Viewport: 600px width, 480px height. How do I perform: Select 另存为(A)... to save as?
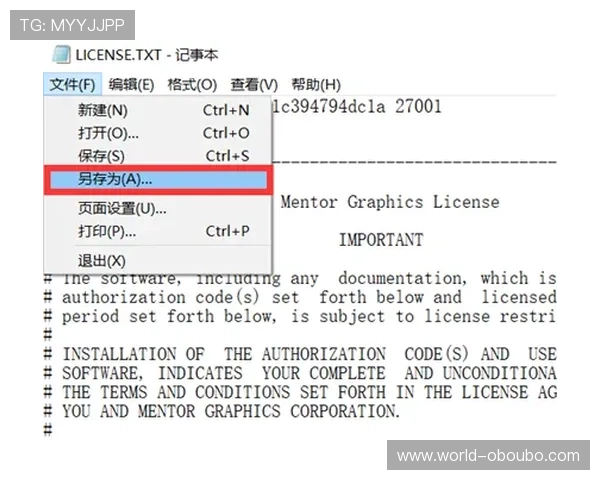click(158, 180)
